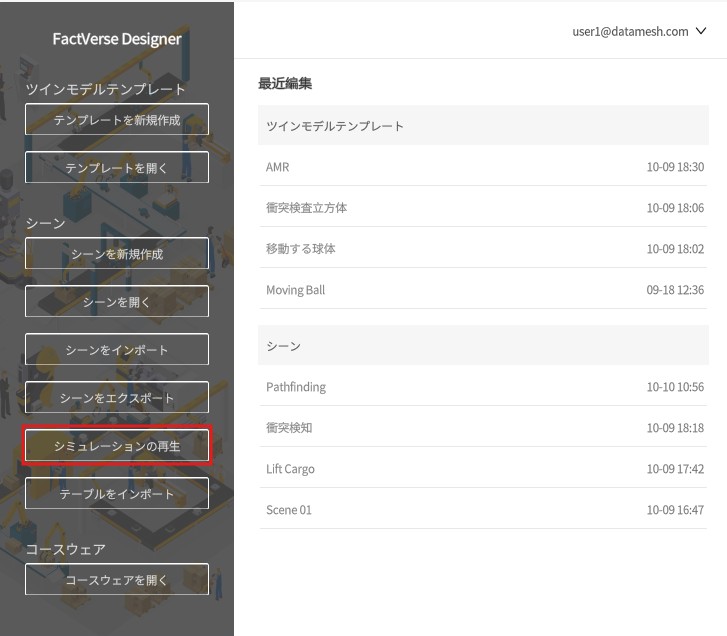Create new scene with シーンを新規作成
The height and width of the screenshot is (636, 727).
[117, 254]
